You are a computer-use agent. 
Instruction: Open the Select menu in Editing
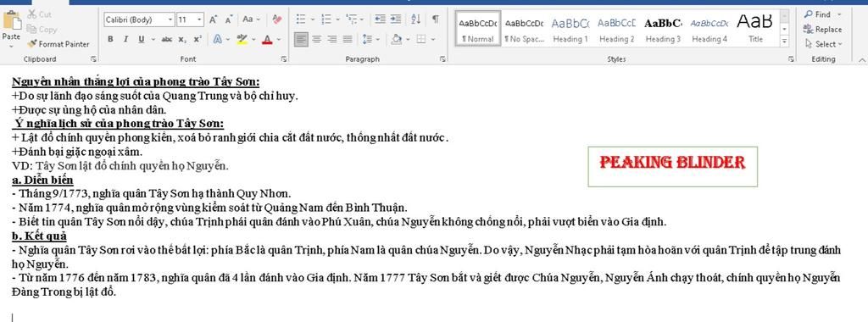tap(823, 44)
